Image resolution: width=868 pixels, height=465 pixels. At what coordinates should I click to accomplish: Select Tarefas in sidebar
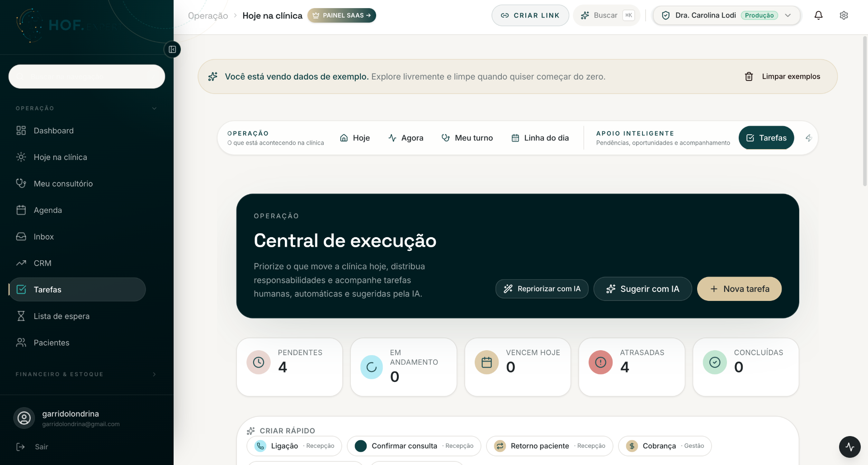click(x=77, y=290)
